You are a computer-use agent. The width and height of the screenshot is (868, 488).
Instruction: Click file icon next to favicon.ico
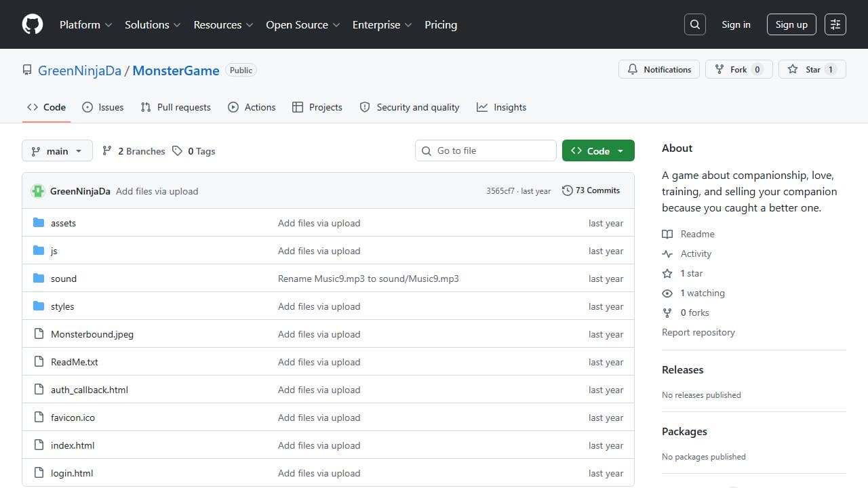click(39, 418)
